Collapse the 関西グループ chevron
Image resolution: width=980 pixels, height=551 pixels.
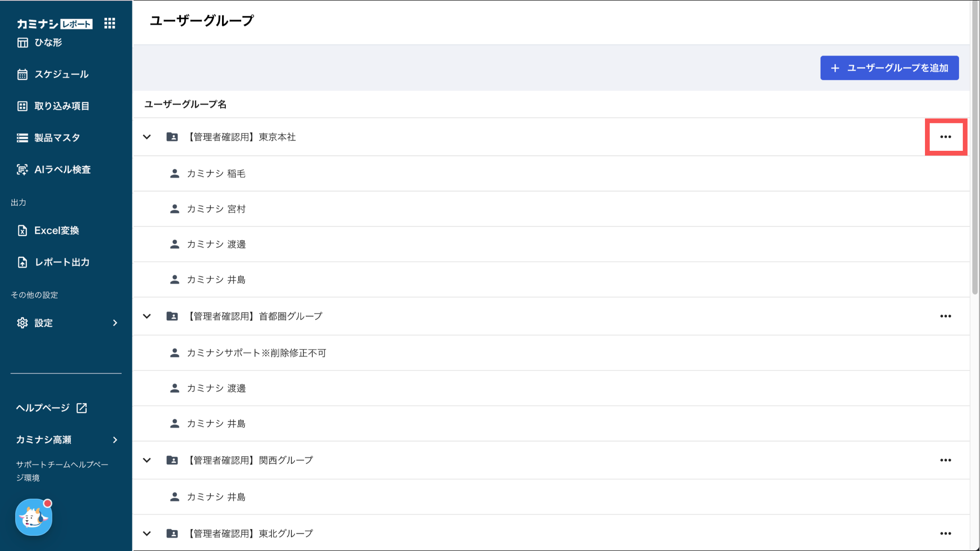[x=147, y=460]
